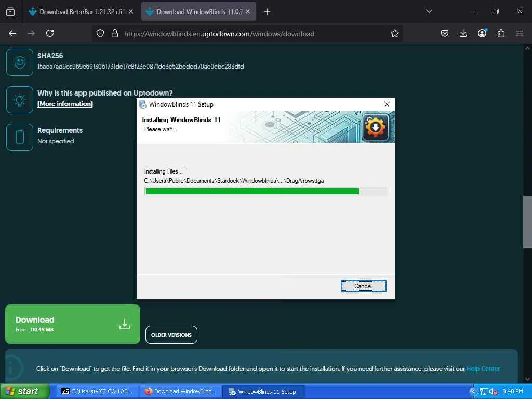The height and width of the screenshot is (399, 532).
Task: Click the Firefox back arrow
Action: (12, 33)
